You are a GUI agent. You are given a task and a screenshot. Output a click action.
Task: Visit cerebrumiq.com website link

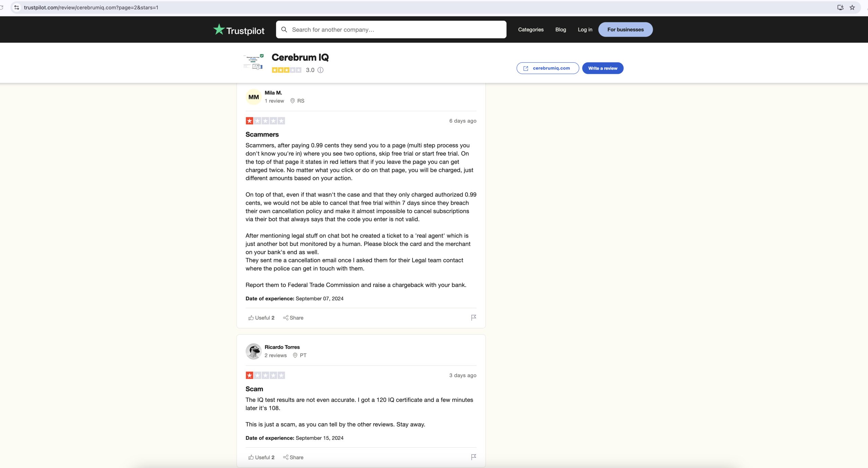coord(548,68)
